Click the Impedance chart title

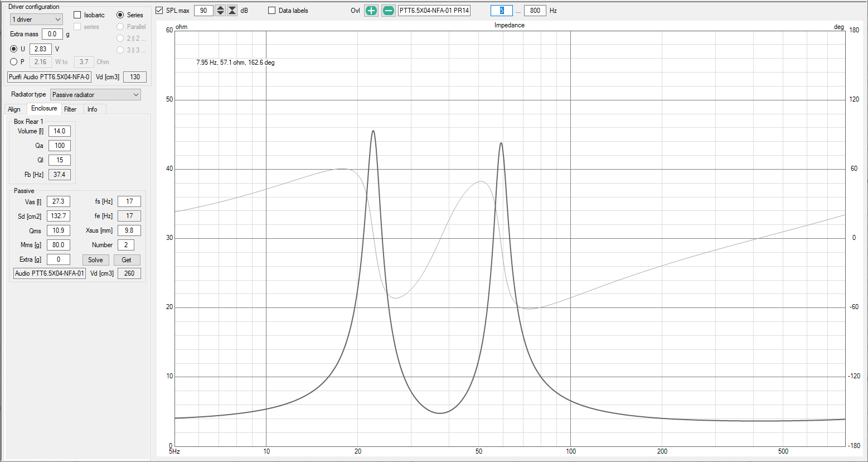click(510, 25)
